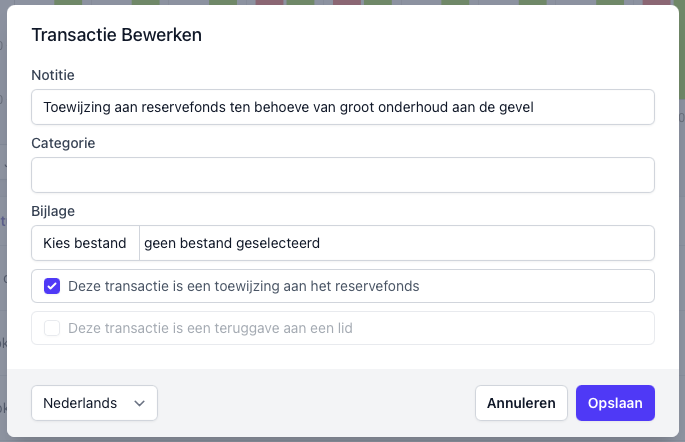Screen dimensions: 685x442
Task: Click the Categorie field label
Action: coord(63,143)
